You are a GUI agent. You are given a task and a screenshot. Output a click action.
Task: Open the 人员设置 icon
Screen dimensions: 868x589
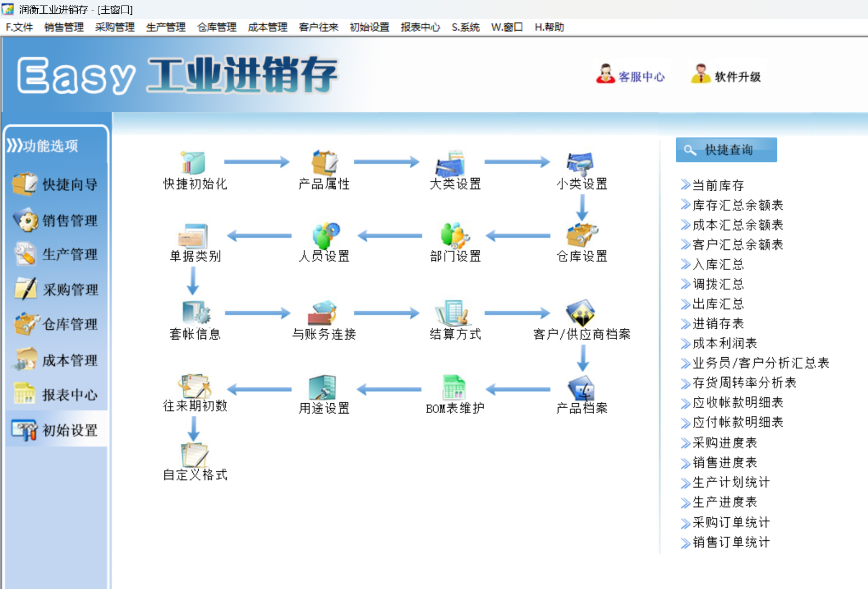point(325,235)
